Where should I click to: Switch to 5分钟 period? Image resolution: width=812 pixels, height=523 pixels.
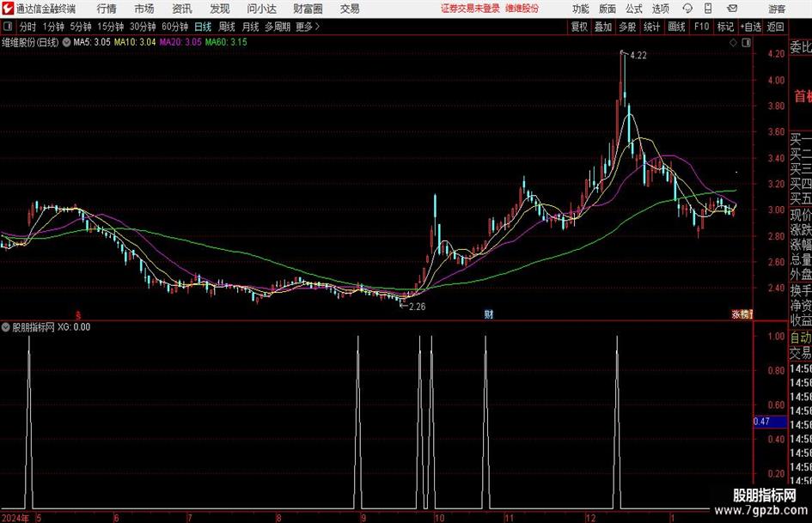(81, 27)
